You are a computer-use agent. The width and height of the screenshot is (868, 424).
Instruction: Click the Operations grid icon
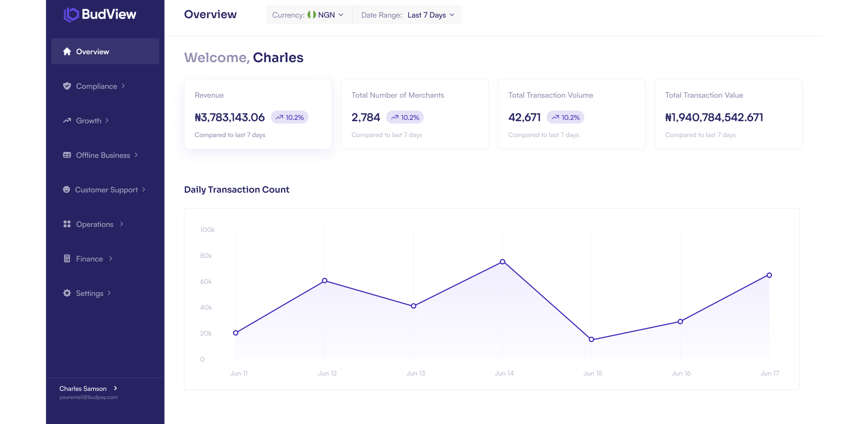[67, 224]
